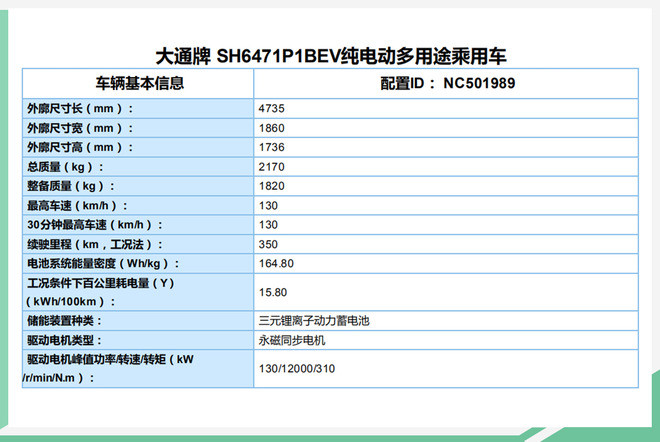Select the label 续驶里程（km，工况法）

click(x=95, y=244)
